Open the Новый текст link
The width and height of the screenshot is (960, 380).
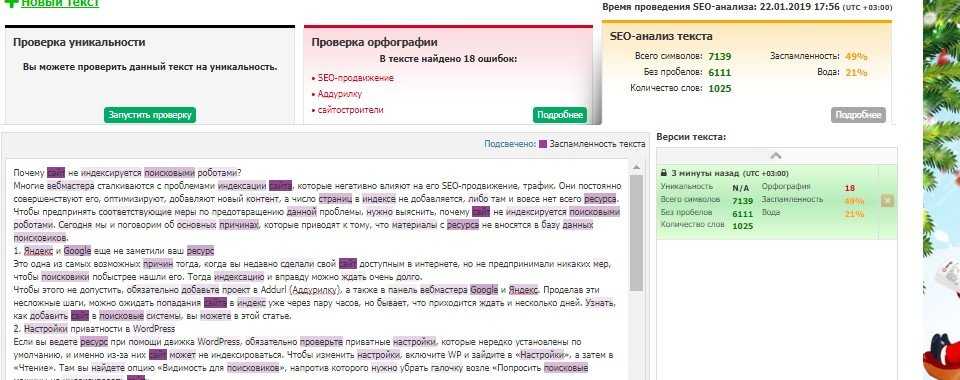[x=60, y=3]
